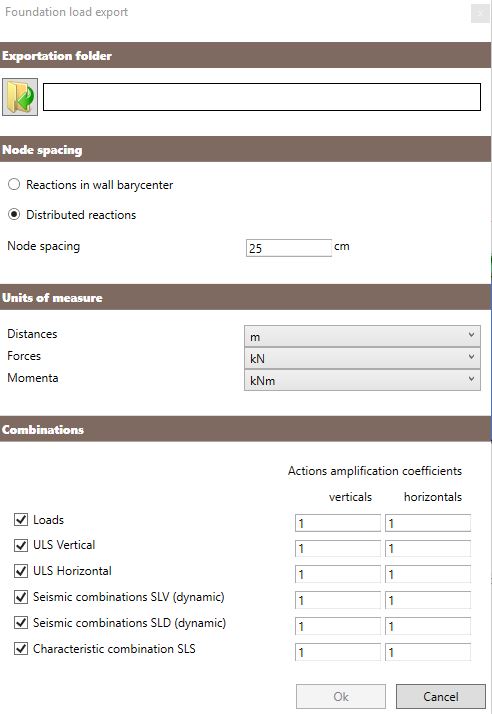This screenshot has height=714, width=492.
Task: Click Characteristic SLS verticals coefficient field
Action: [x=338, y=653]
